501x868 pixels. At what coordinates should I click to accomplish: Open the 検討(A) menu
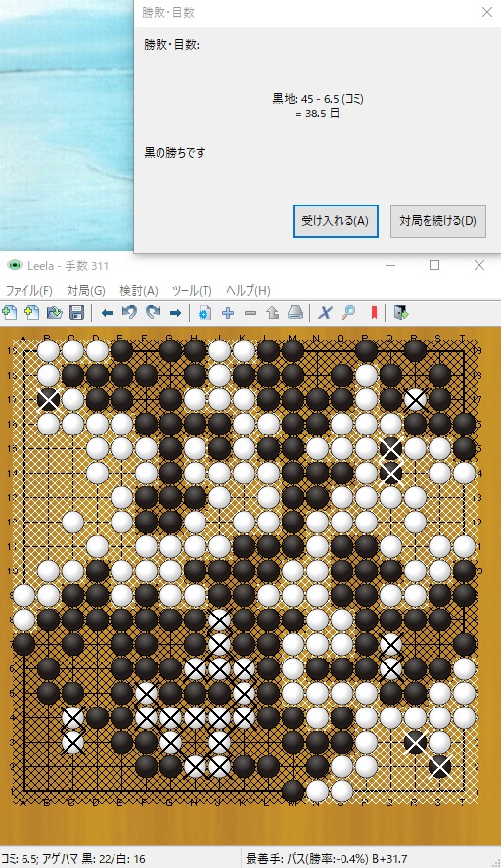click(138, 290)
